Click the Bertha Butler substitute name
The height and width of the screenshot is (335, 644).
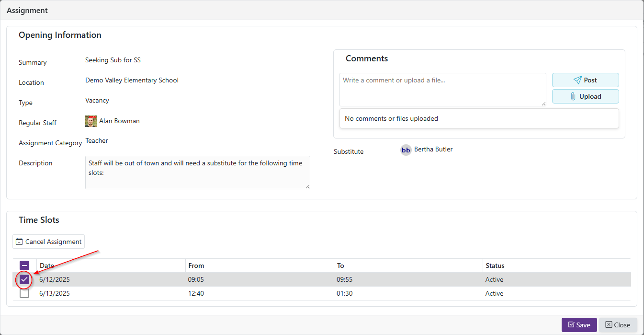tap(433, 150)
